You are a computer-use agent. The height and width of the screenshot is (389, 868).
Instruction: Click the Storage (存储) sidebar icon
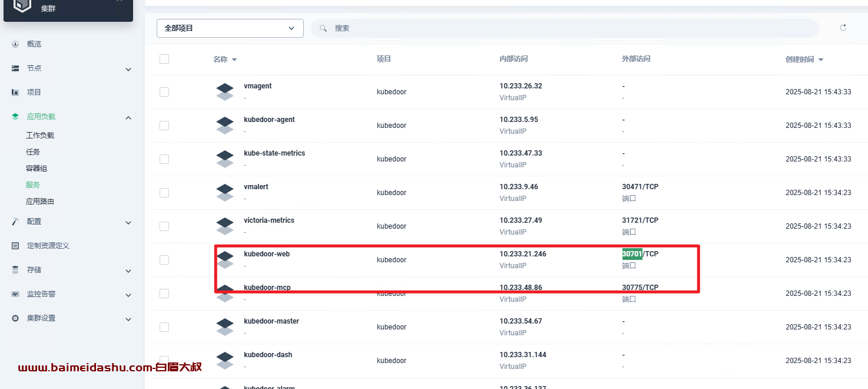point(15,270)
